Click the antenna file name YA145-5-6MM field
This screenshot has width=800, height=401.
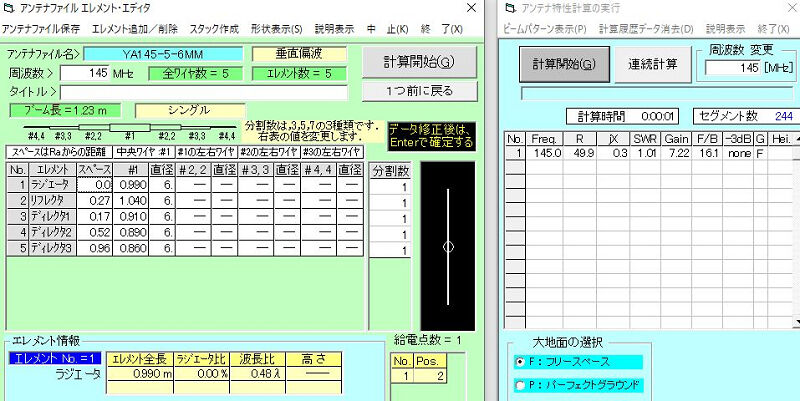pos(163,54)
